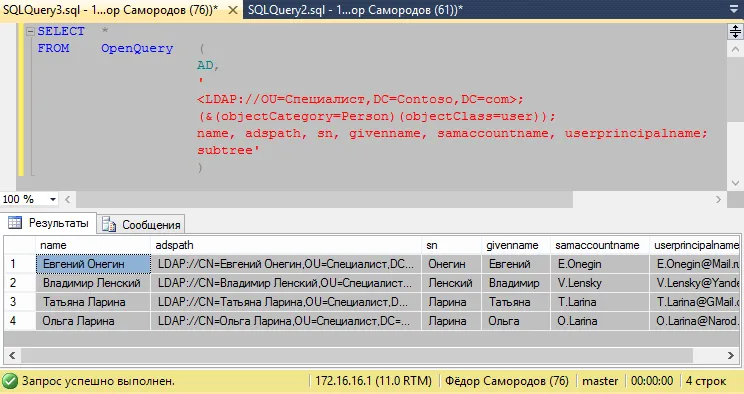Click the status text Запрос успешно выполнен
Screen dimensions: 744x394
coord(98,381)
